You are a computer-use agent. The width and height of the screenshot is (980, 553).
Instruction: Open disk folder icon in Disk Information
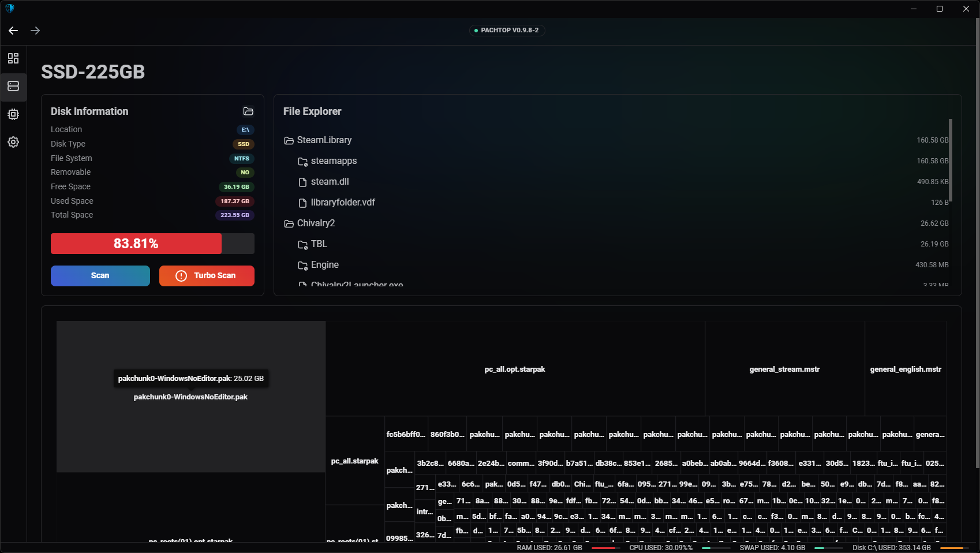point(248,111)
